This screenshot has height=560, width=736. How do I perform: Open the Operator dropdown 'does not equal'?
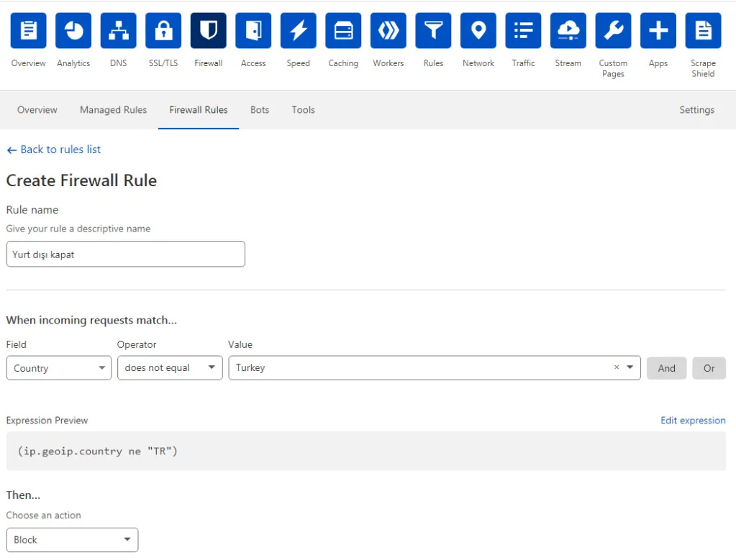(170, 368)
